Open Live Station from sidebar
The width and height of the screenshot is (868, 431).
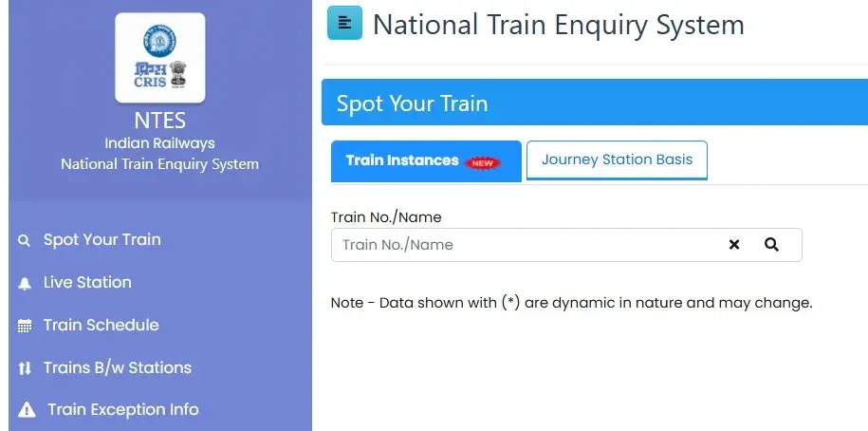(x=87, y=282)
